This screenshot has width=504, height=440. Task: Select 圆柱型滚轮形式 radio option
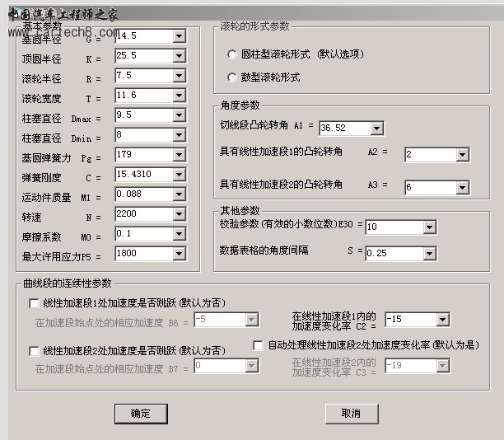click(232, 54)
